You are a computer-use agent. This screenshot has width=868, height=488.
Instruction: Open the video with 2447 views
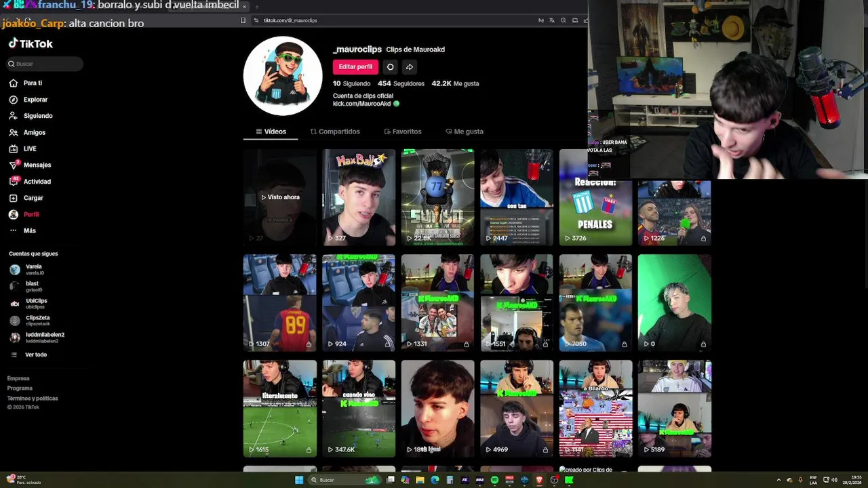tap(517, 197)
